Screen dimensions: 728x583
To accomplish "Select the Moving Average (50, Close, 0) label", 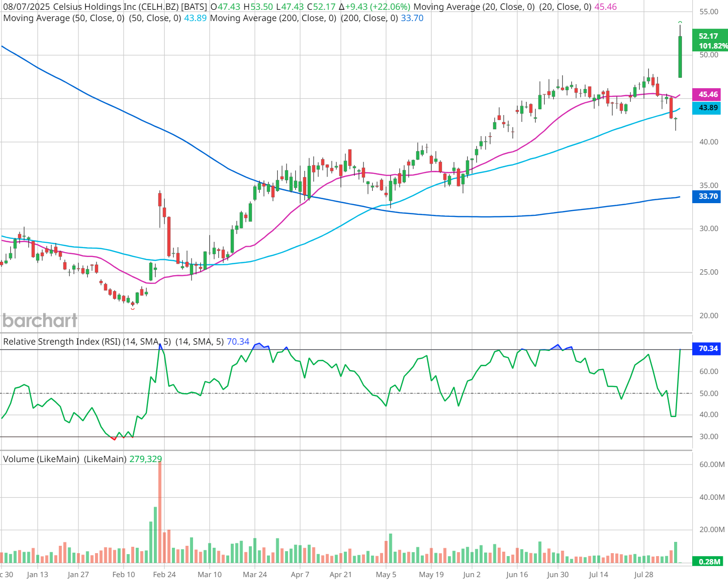I will pos(64,18).
